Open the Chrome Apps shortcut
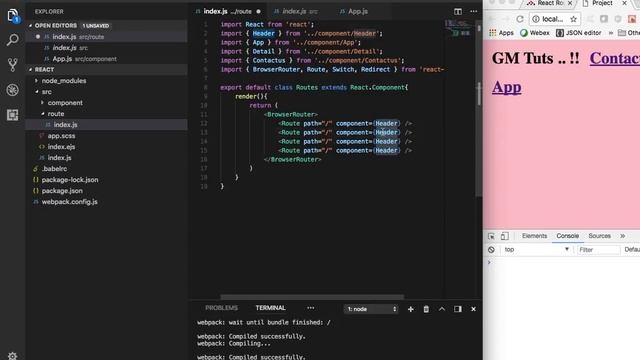The width and height of the screenshot is (640, 360). coord(501,33)
